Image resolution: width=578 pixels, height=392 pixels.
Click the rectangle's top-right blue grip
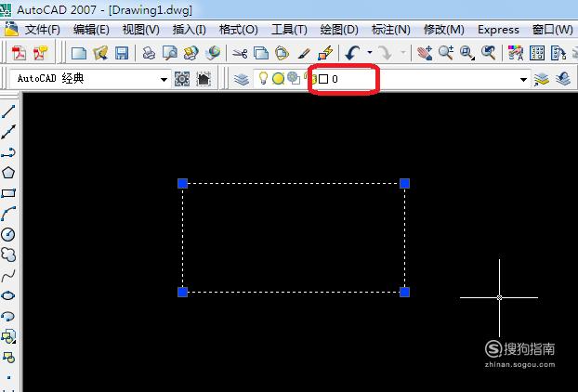pos(405,183)
